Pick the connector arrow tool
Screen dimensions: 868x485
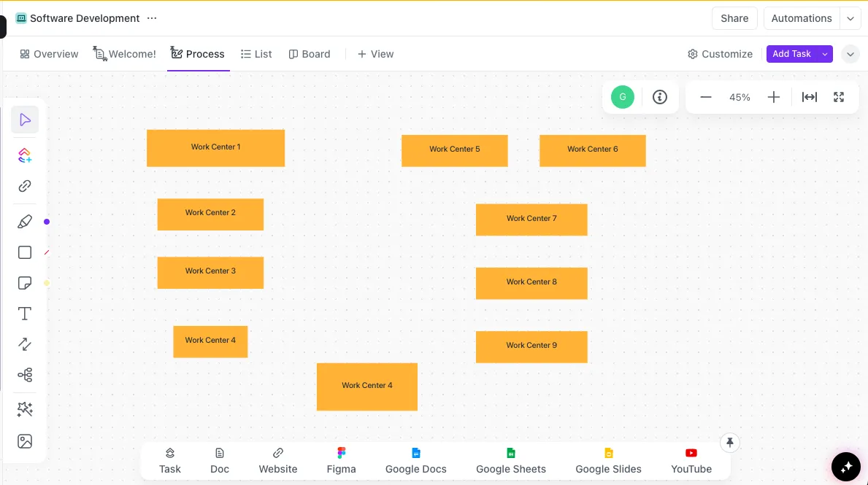tap(24, 344)
